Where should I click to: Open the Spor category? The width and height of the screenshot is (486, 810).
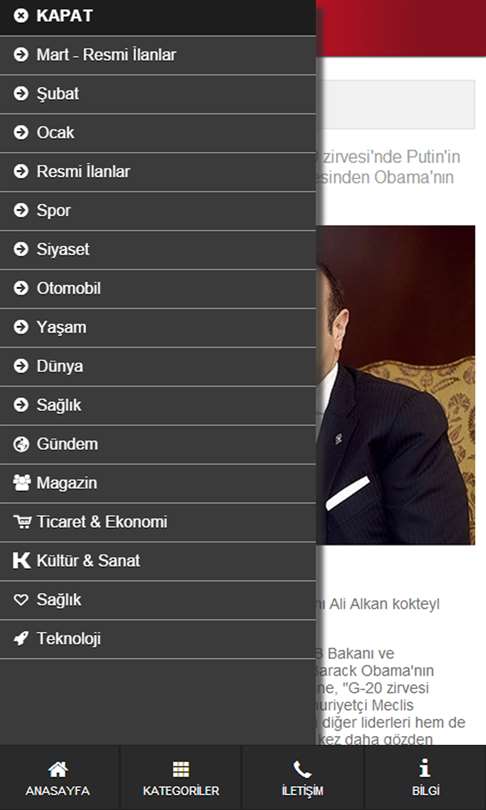tap(158, 211)
